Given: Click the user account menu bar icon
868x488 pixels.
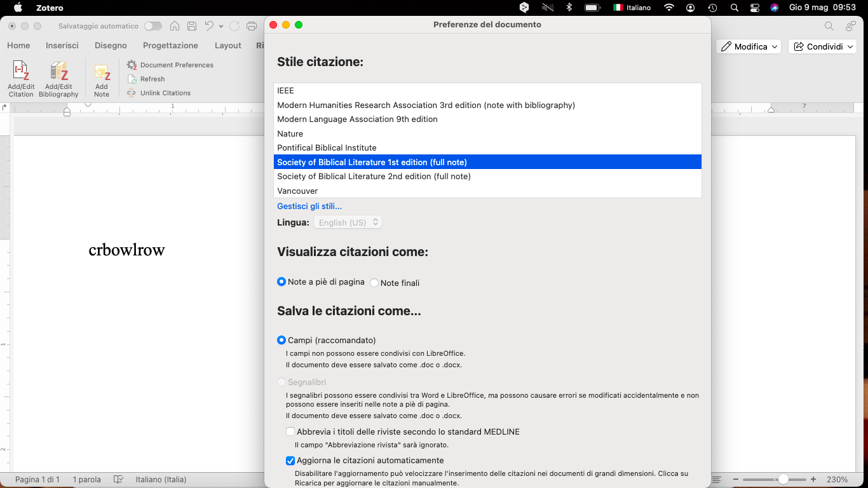Looking at the screenshot, I should 691,8.
